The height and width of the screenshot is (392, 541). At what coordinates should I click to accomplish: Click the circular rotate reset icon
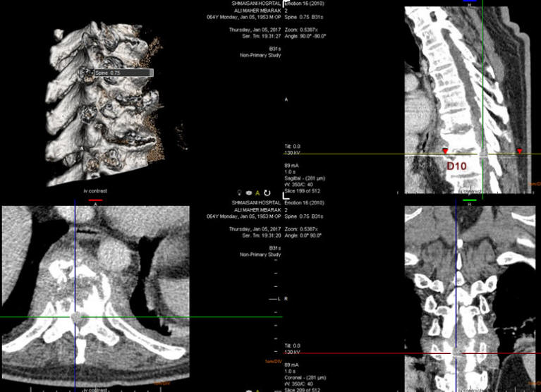pos(267,192)
